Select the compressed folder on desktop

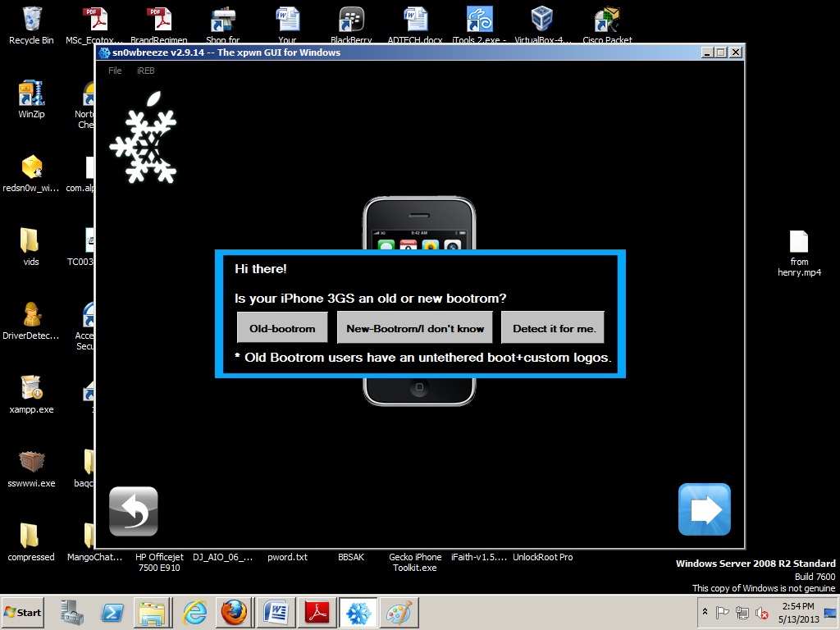[x=30, y=543]
